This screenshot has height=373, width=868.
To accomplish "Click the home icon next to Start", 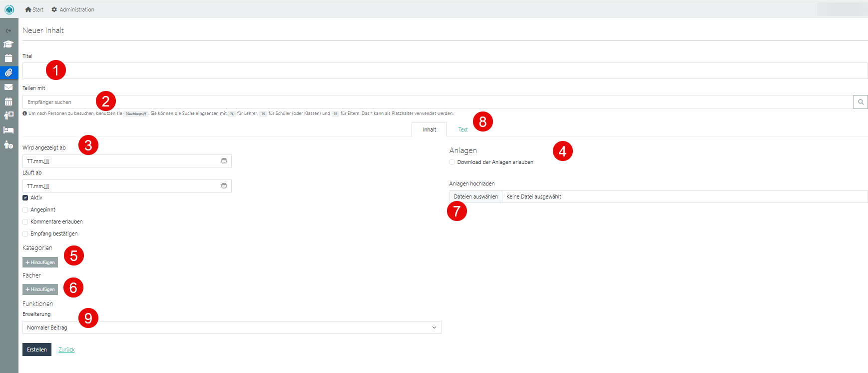I will pyautogui.click(x=28, y=9).
